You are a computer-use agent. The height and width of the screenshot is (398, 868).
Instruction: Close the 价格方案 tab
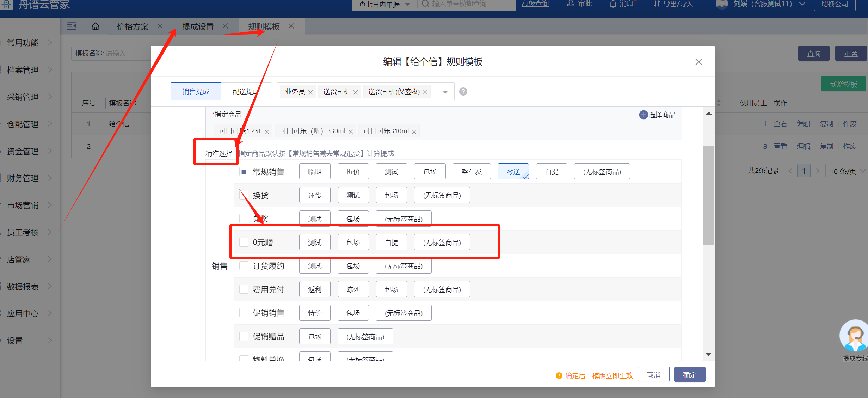click(x=160, y=26)
